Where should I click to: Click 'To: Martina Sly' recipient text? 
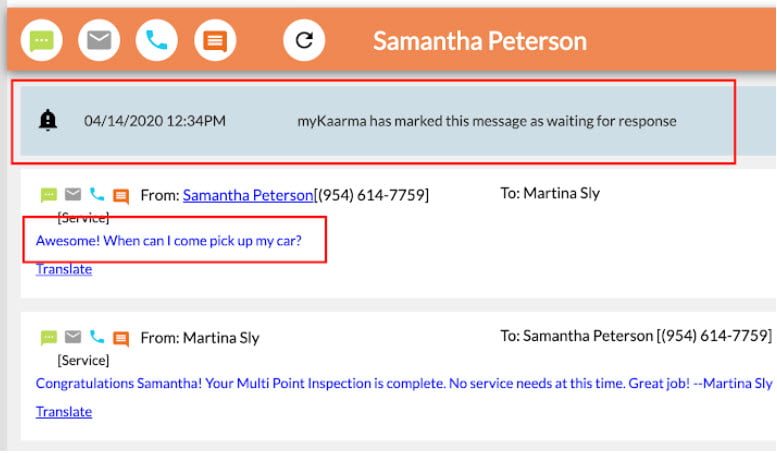pyautogui.click(x=550, y=193)
